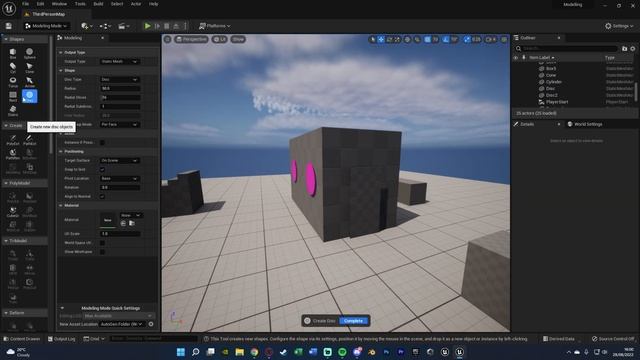
Task: Open the Content Drawer
Action: (x=22, y=339)
